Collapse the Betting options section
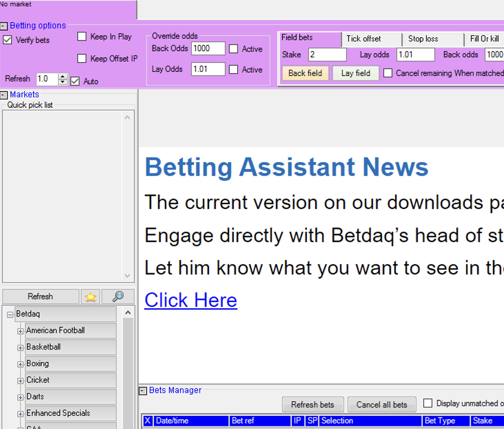The width and height of the screenshot is (504, 429). point(4,26)
